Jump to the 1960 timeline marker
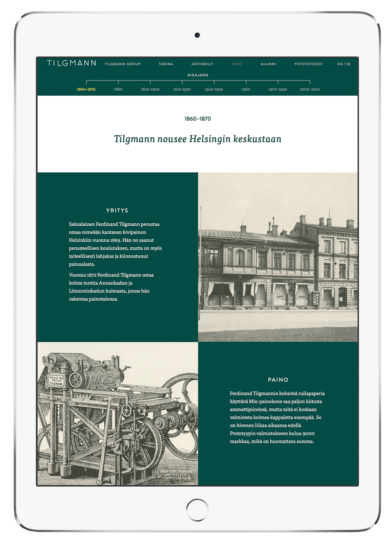The width and height of the screenshot is (392, 544). 246,89
